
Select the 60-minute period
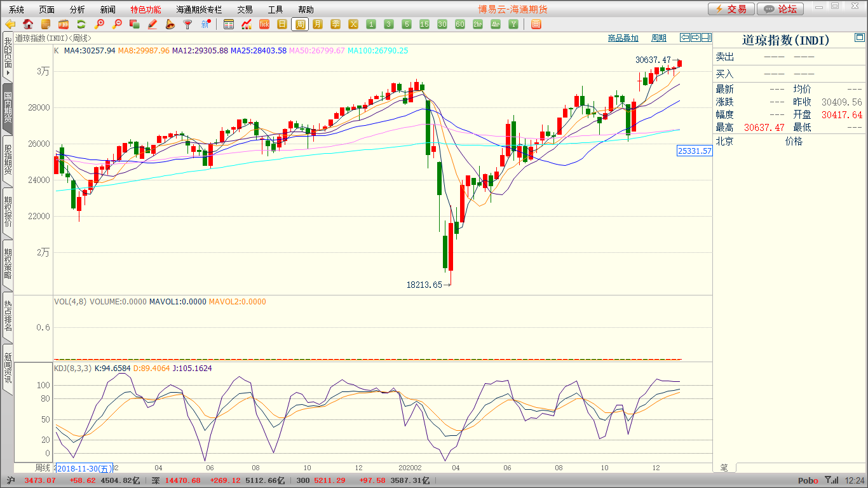[460, 24]
